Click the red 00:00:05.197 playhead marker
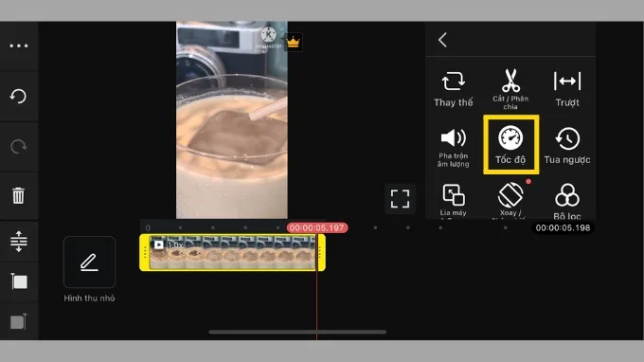644x362 pixels. click(x=317, y=227)
